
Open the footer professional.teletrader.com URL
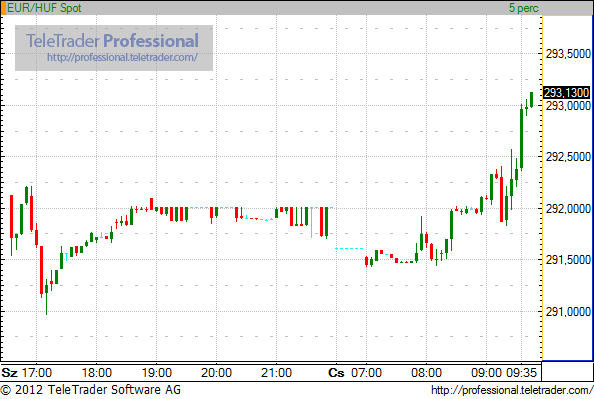click(x=512, y=390)
